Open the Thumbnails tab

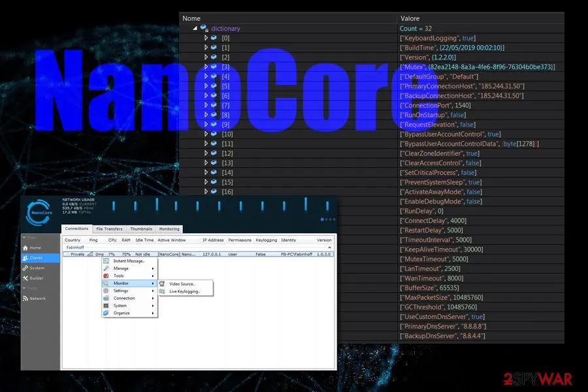click(x=141, y=229)
